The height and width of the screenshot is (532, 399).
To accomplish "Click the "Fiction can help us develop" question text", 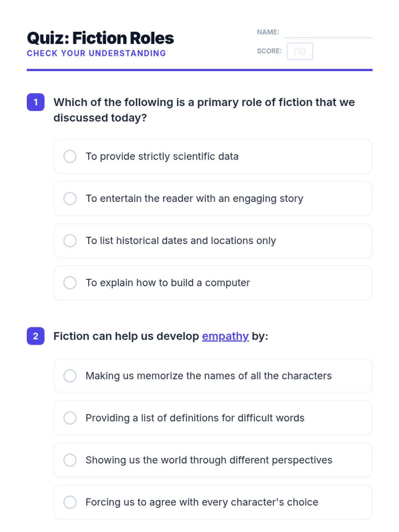I will 126,336.
